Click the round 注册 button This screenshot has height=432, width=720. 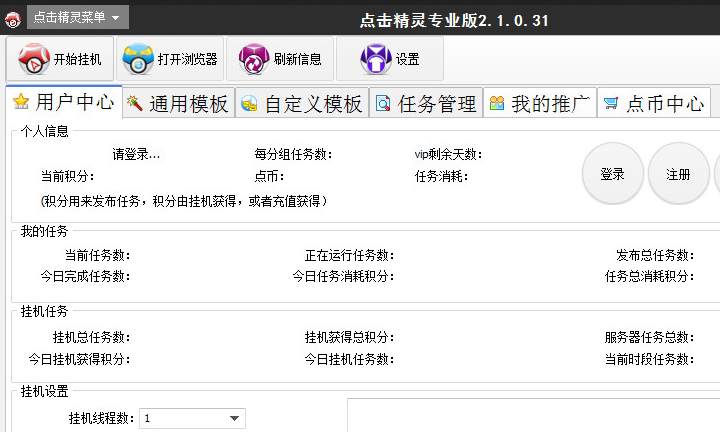[x=678, y=174]
